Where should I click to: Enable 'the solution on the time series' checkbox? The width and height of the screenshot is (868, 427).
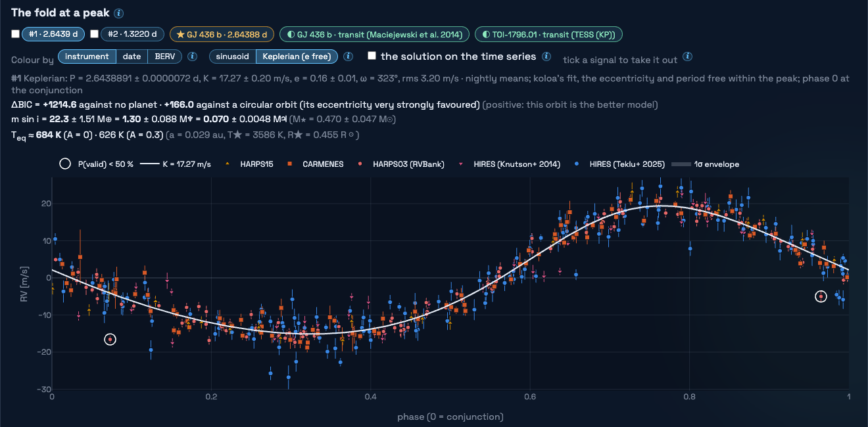[372, 56]
